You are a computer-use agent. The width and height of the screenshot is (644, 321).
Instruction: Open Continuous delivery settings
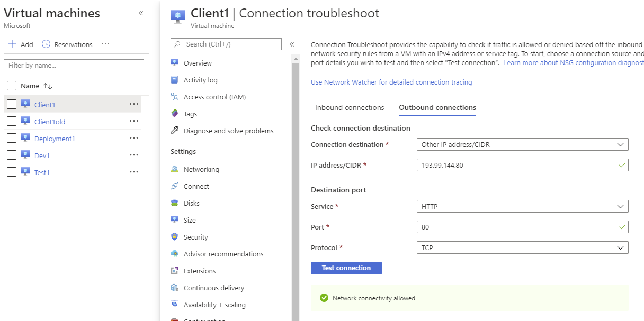click(x=213, y=288)
